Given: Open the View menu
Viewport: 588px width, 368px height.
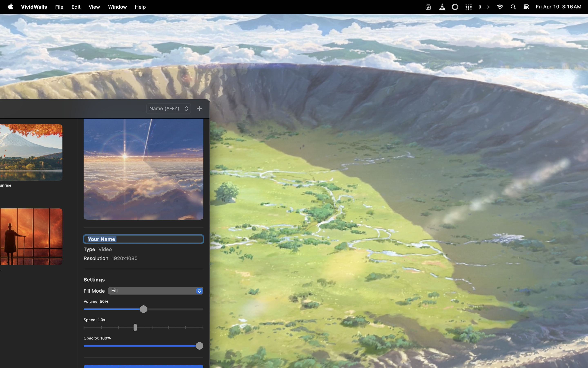Looking at the screenshot, I should 94,7.
